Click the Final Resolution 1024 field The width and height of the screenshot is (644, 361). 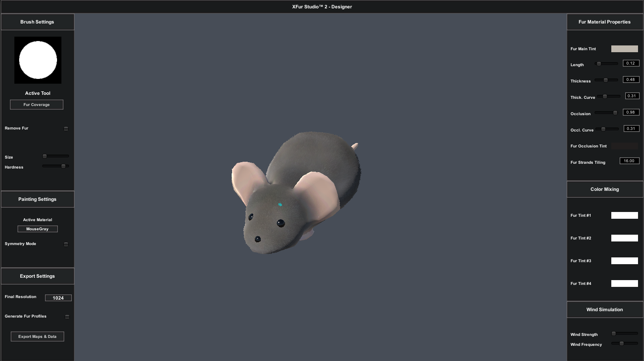(58, 298)
